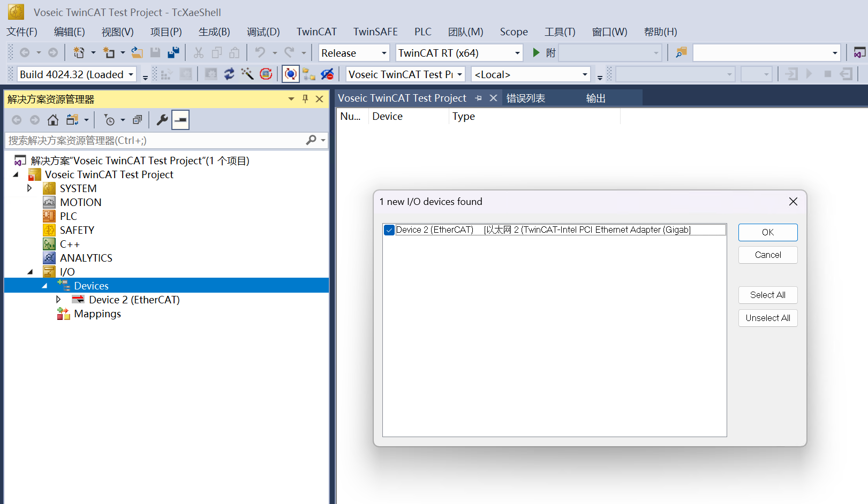Pin the Voseic TwinCAT Test Project tab

479,98
